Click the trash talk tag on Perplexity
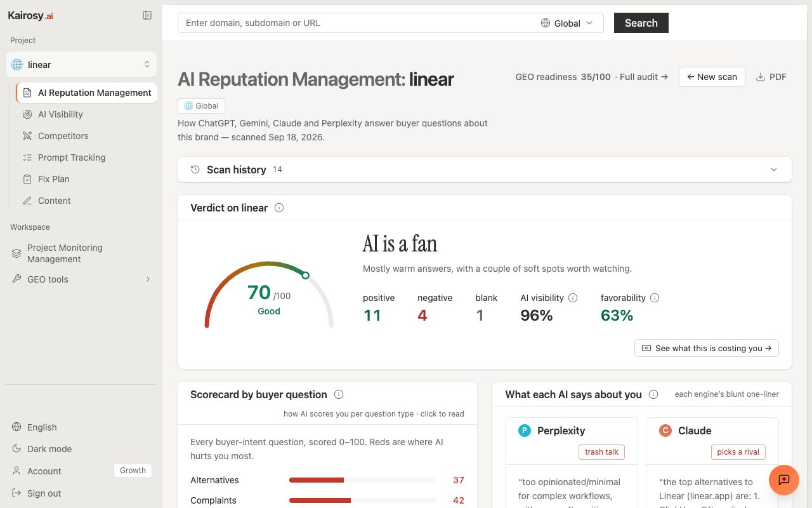 click(x=601, y=452)
